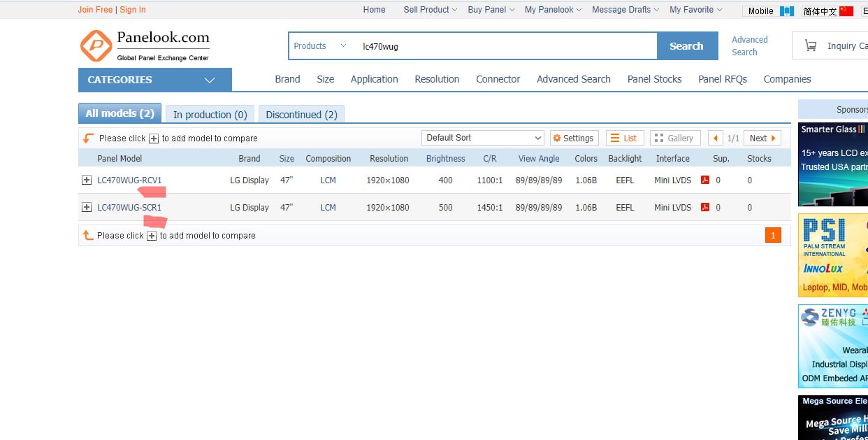Open Panel RFQs in navigation bar

click(723, 79)
